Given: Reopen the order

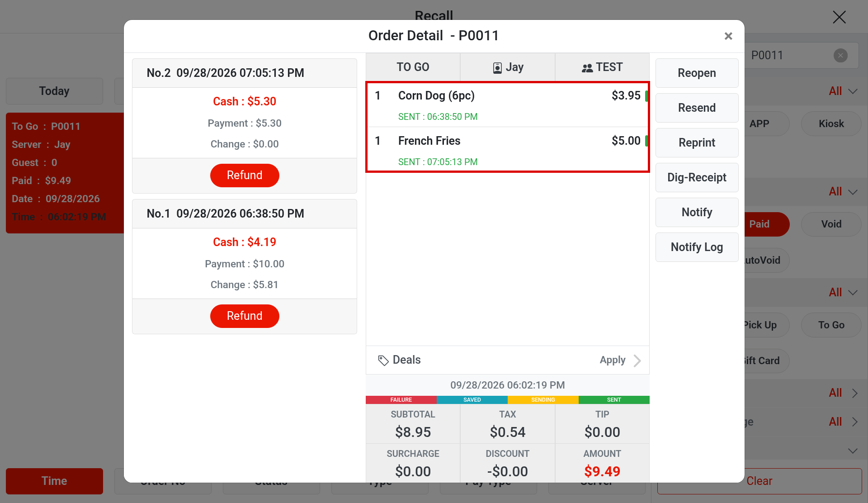Looking at the screenshot, I should coord(697,73).
